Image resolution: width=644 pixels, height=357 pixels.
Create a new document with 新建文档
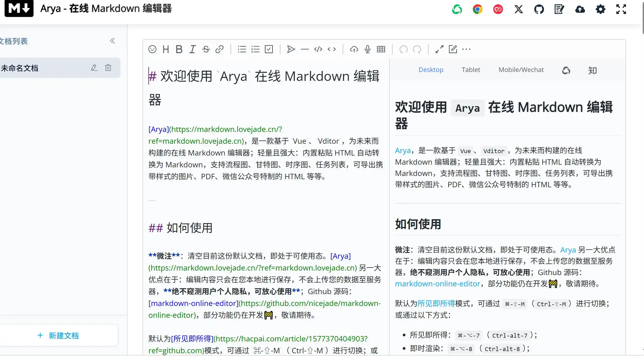(58, 336)
